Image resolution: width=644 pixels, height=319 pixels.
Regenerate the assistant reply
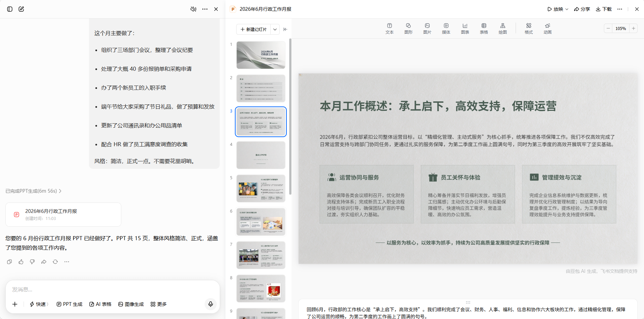[55, 262]
